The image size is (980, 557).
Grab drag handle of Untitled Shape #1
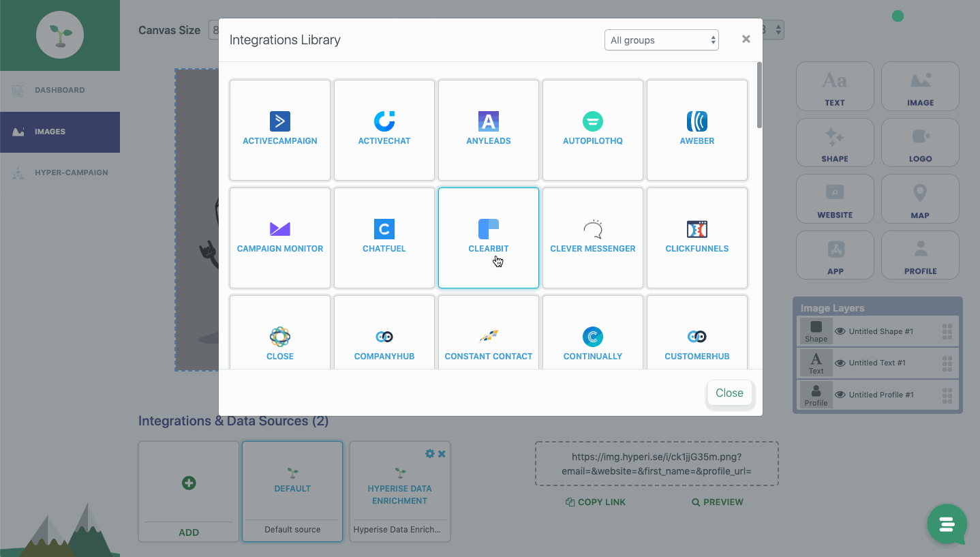pyautogui.click(x=947, y=331)
